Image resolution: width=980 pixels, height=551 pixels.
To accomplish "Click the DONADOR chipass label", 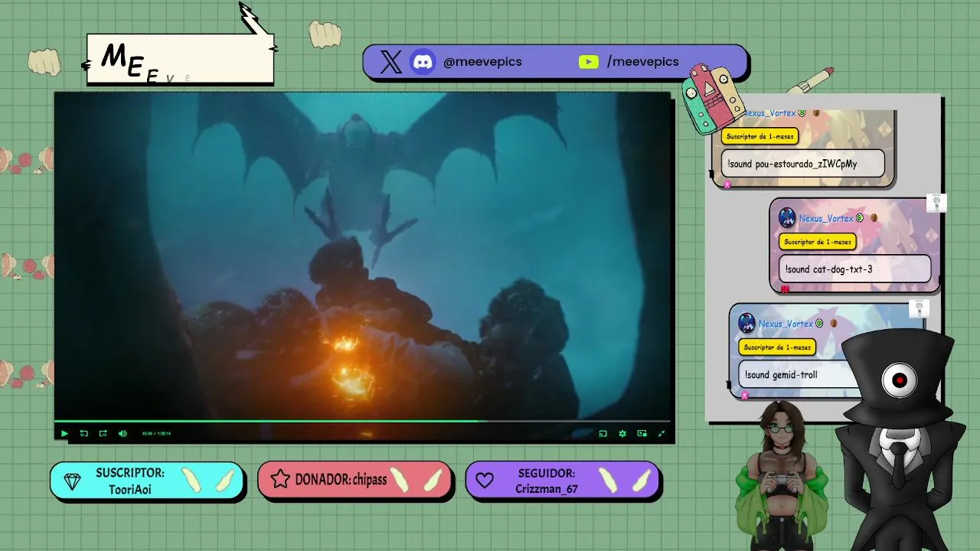I will (341, 480).
